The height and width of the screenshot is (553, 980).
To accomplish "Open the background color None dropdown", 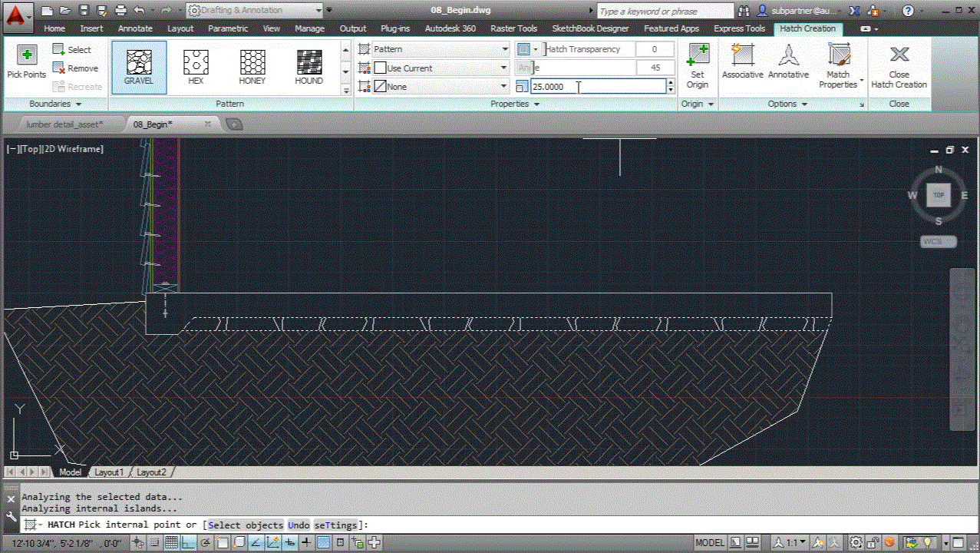I will click(x=441, y=87).
